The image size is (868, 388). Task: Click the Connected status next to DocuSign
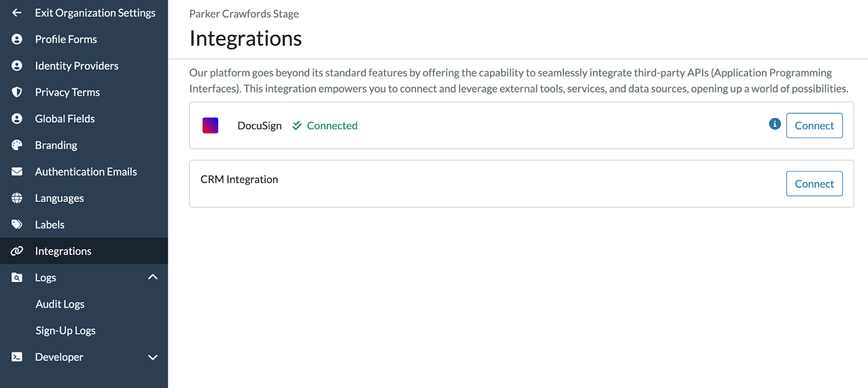tap(331, 125)
